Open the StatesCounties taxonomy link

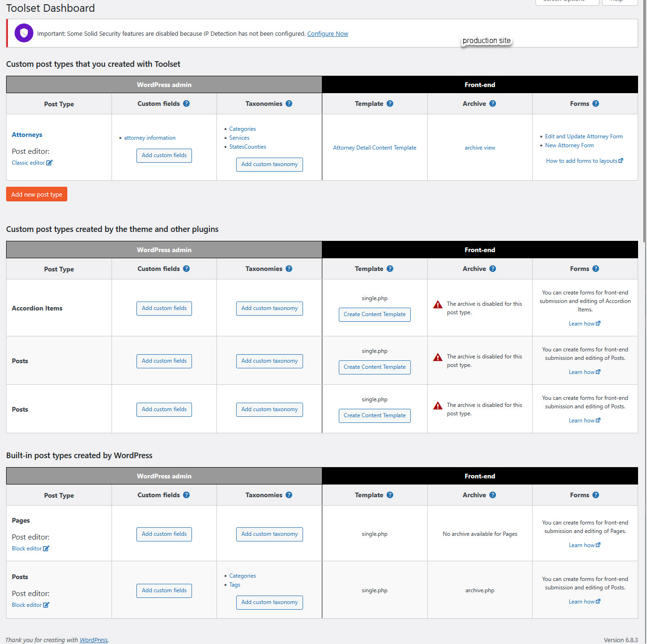(248, 147)
